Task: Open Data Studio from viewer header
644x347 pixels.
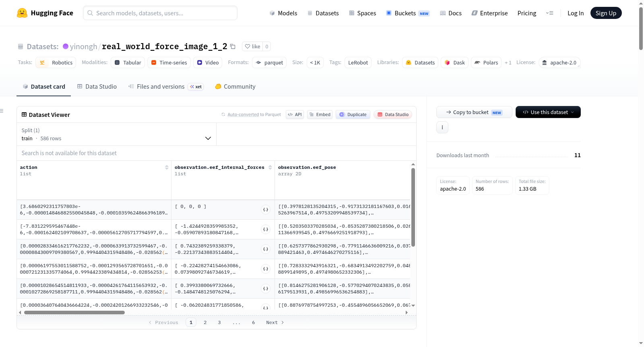Action: point(393,114)
